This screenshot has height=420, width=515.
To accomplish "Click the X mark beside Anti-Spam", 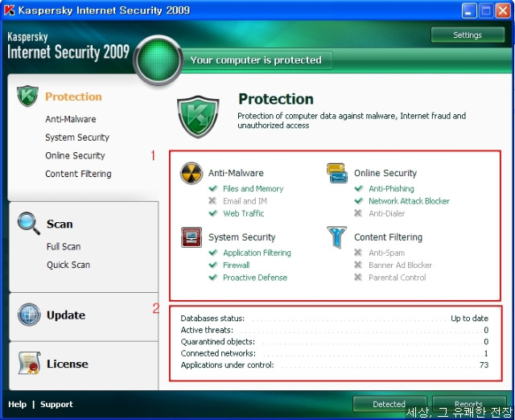I will [358, 253].
